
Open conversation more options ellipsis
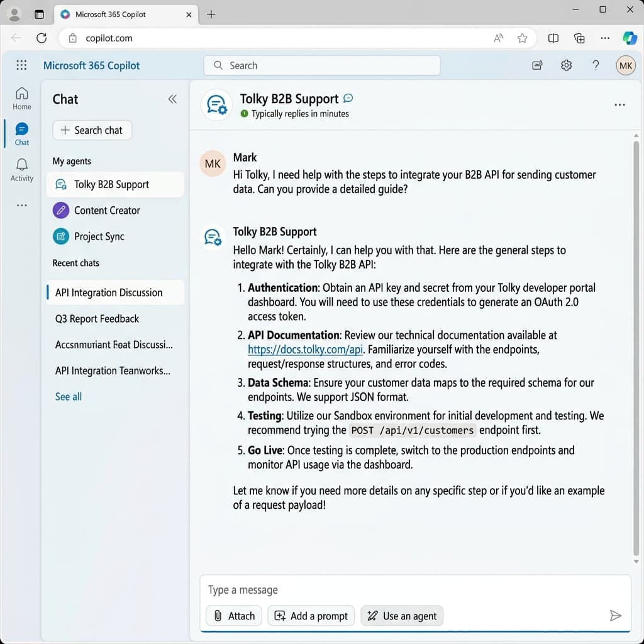click(x=619, y=105)
